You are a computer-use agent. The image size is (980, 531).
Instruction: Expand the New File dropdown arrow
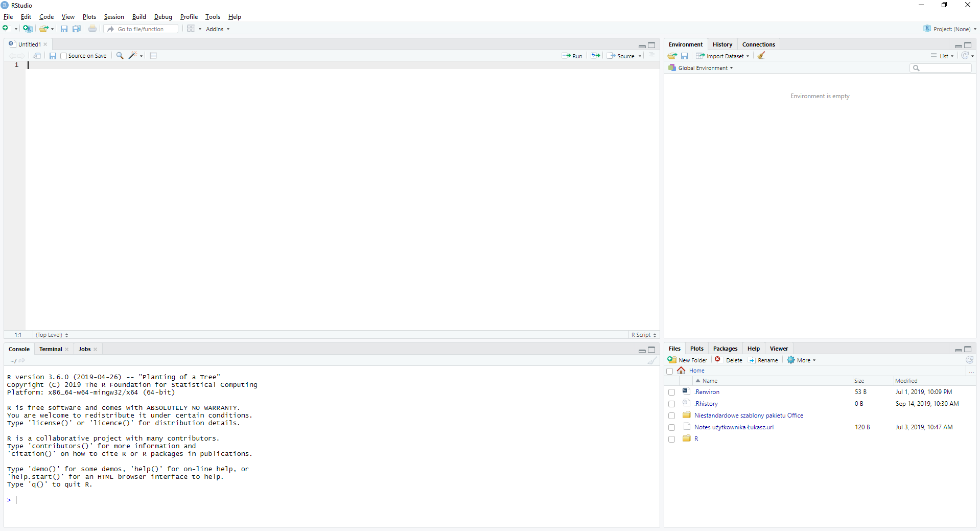tap(16, 29)
